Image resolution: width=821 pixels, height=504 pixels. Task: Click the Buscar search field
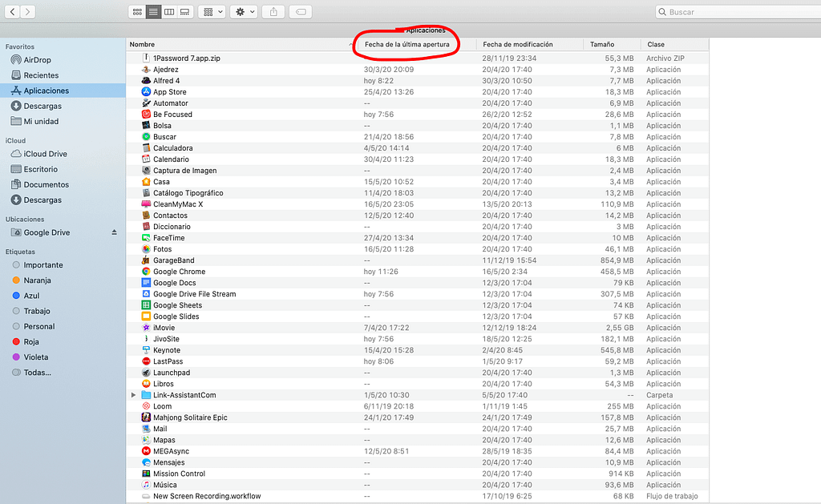pos(738,11)
